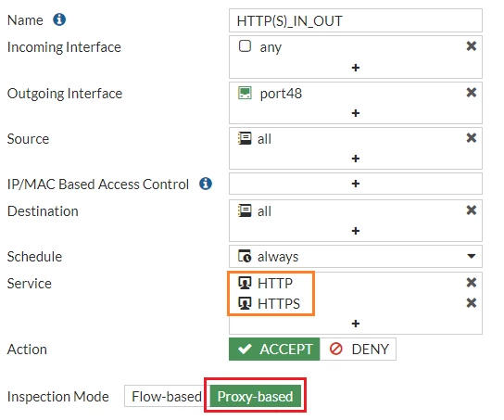Remove port48 from Outgoing Interface

pyautogui.click(x=472, y=93)
